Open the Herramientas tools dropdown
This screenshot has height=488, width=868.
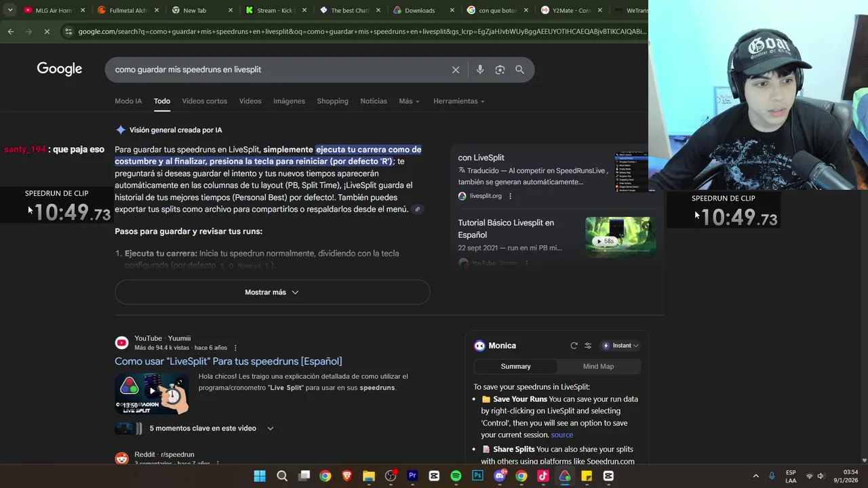459,101
